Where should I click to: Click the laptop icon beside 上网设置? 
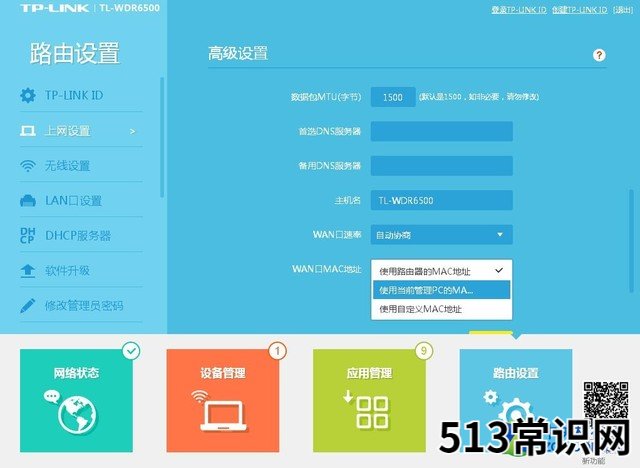click(28, 131)
